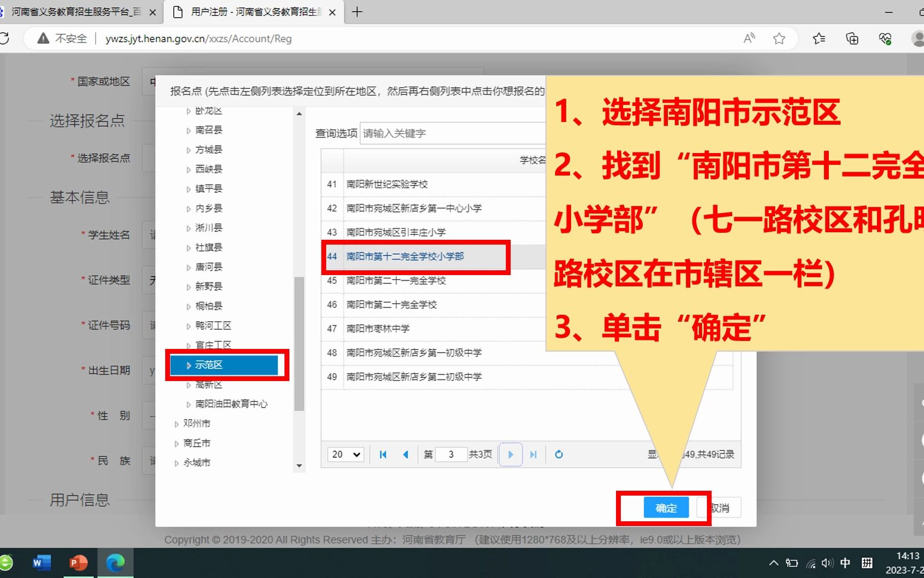Open the Collections icon
This screenshot has height=578, width=924.
coord(852,39)
